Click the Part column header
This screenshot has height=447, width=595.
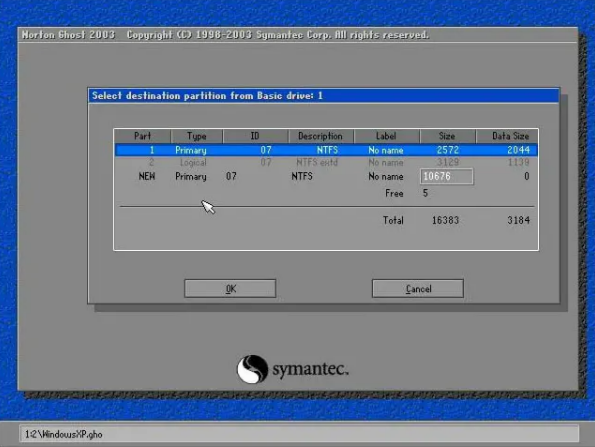(x=143, y=136)
